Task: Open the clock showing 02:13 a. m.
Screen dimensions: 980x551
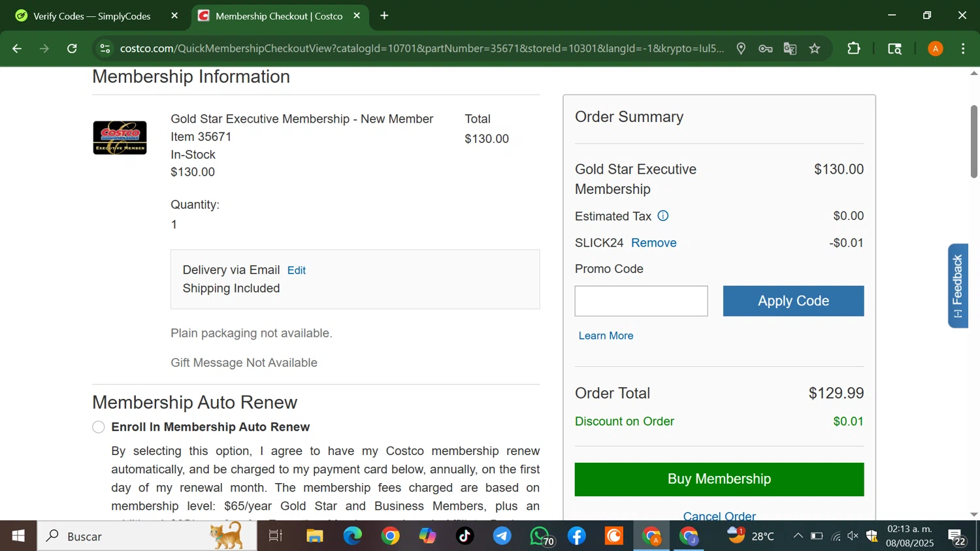Action: [910, 536]
